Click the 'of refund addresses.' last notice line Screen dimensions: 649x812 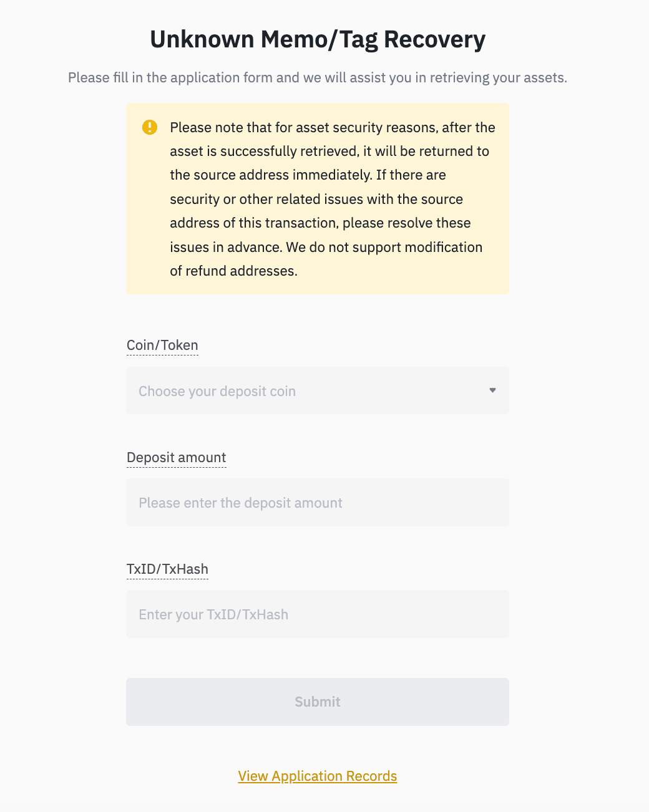(x=233, y=271)
